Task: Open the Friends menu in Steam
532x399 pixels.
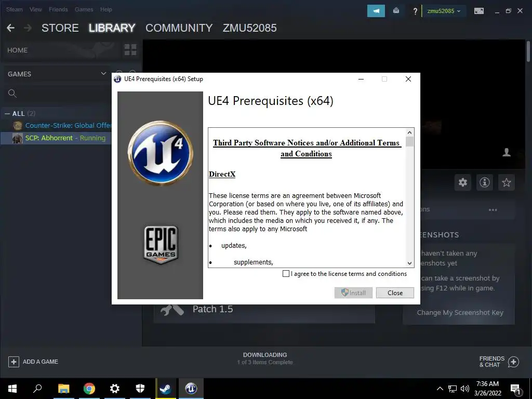Action: (x=58, y=9)
